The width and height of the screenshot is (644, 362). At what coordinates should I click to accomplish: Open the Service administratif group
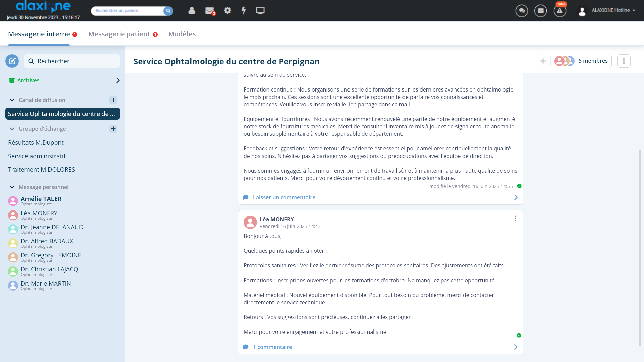[x=37, y=156]
